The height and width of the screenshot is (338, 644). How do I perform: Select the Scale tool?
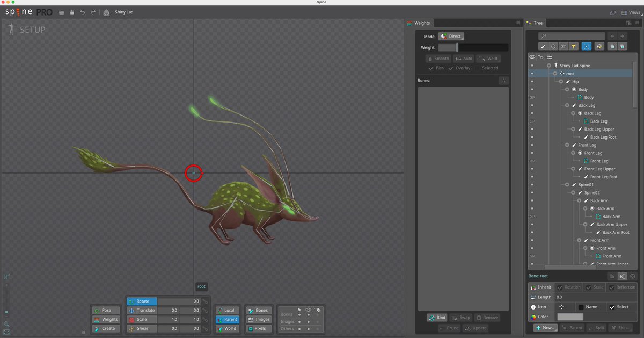coord(141,319)
